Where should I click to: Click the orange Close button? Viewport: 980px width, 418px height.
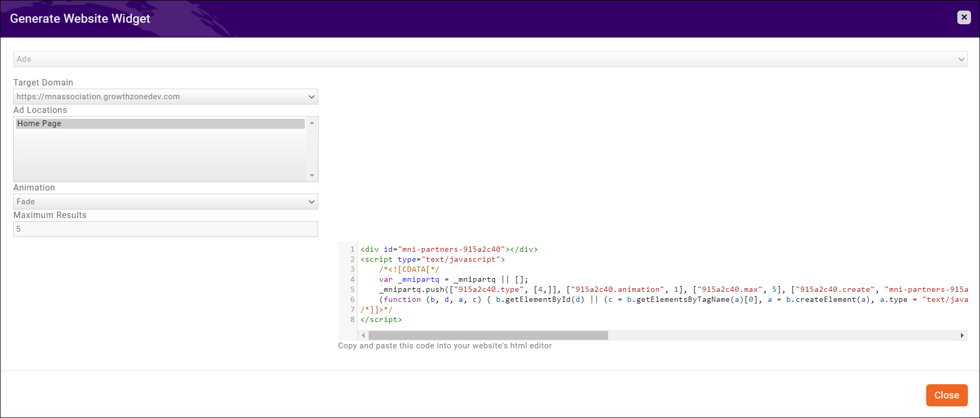pos(947,395)
